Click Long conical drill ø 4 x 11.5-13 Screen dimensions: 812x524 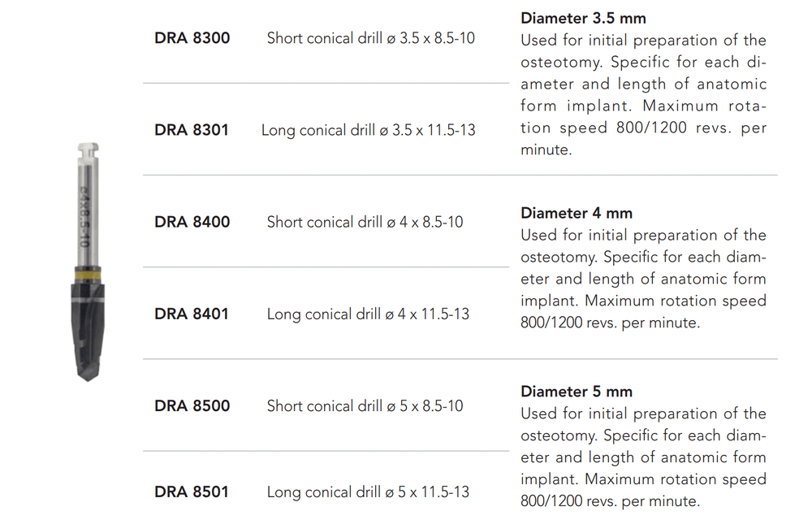click(368, 314)
